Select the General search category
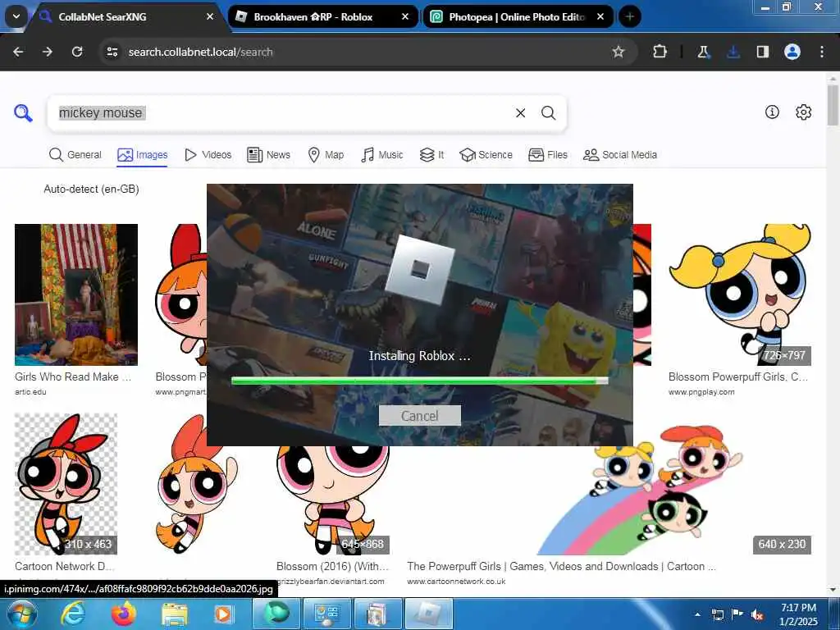 (75, 155)
